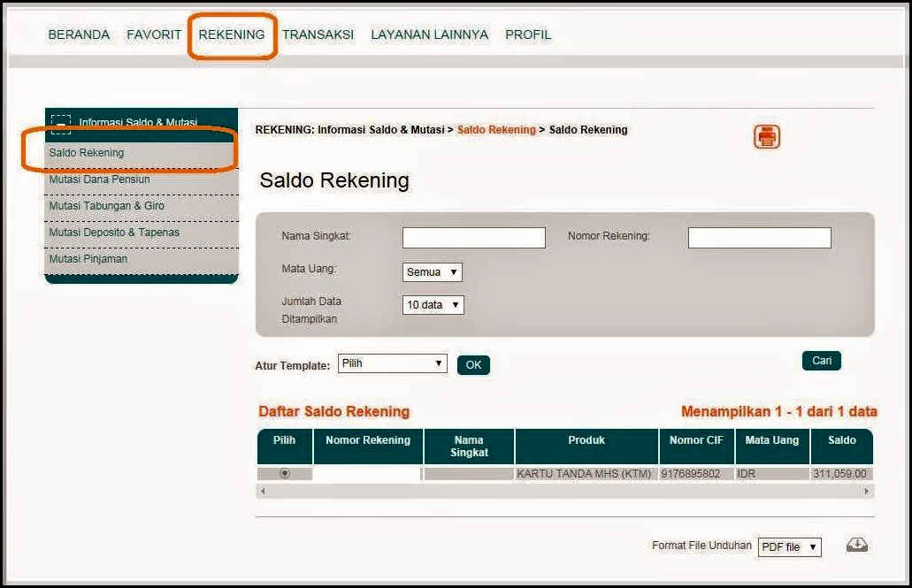
Task: Click the OK button next to Atur Template
Action: tap(473, 364)
